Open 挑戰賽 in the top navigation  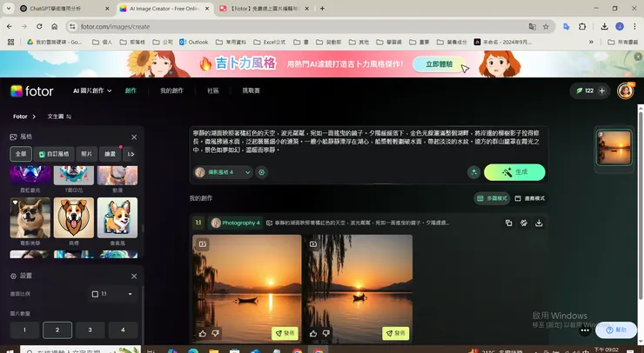click(251, 90)
